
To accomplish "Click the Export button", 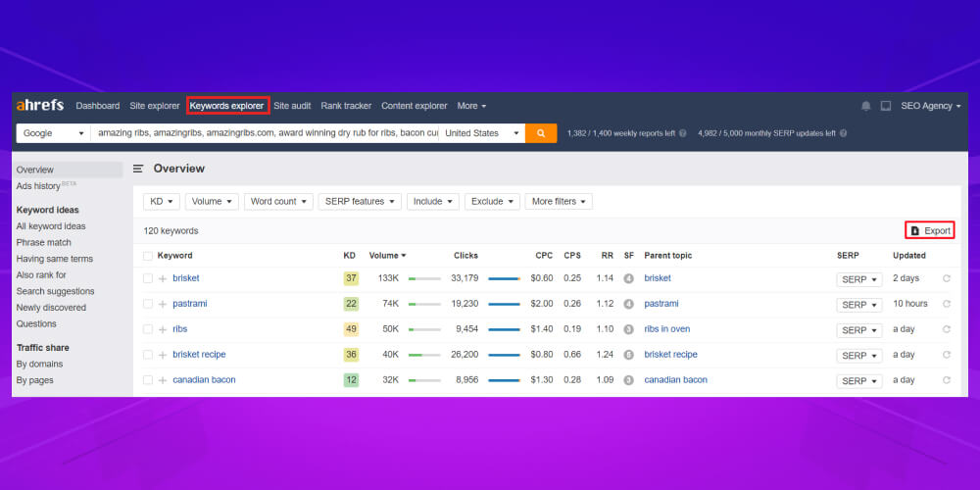I will pyautogui.click(x=930, y=230).
